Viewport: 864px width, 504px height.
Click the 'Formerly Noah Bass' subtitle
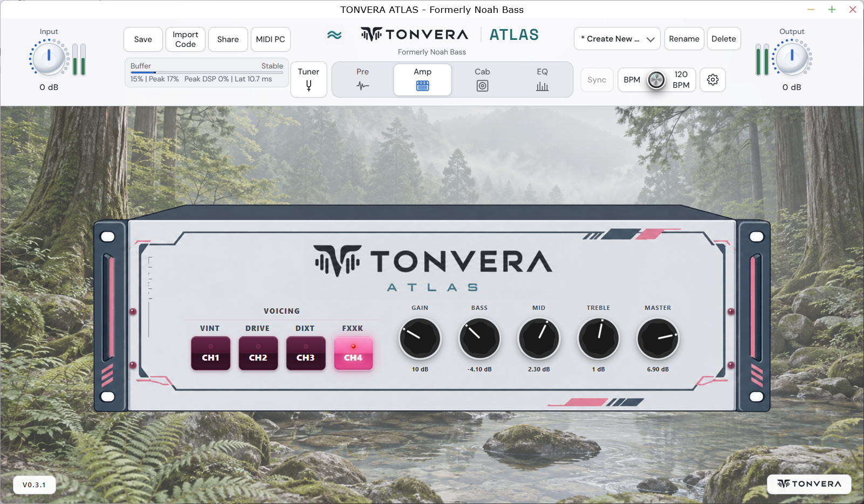(431, 52)
